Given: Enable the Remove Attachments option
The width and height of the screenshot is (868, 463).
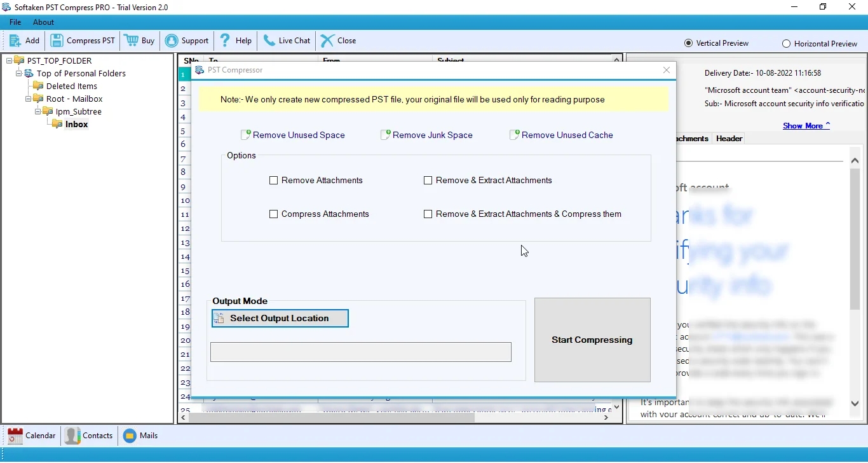Looking at the screenshot, I should click(274, 180).
